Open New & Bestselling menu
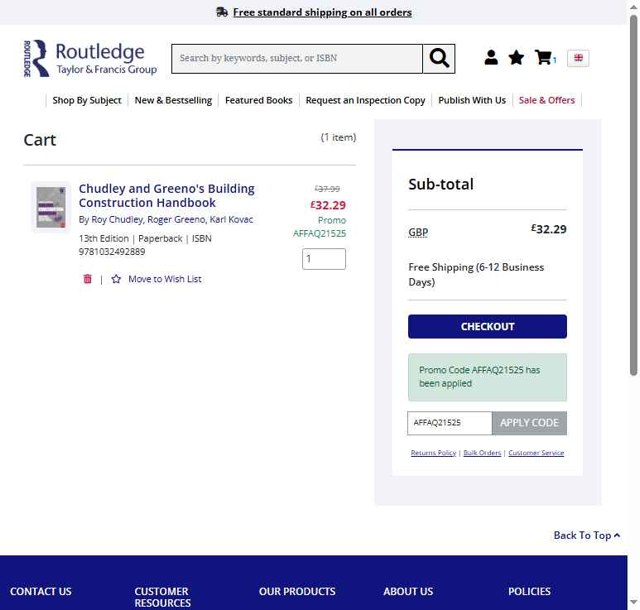 pyautogui.click(x=173, y=100)
